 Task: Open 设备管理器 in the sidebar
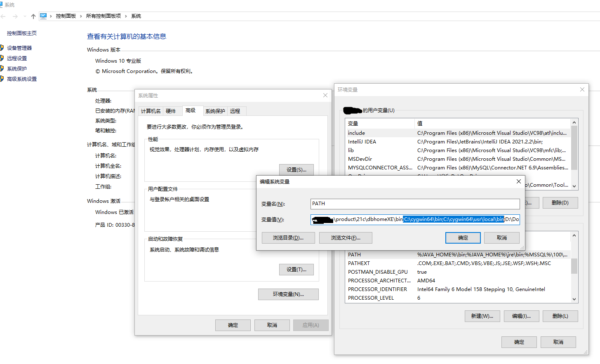pyautogui.click(x=19, y=48)
